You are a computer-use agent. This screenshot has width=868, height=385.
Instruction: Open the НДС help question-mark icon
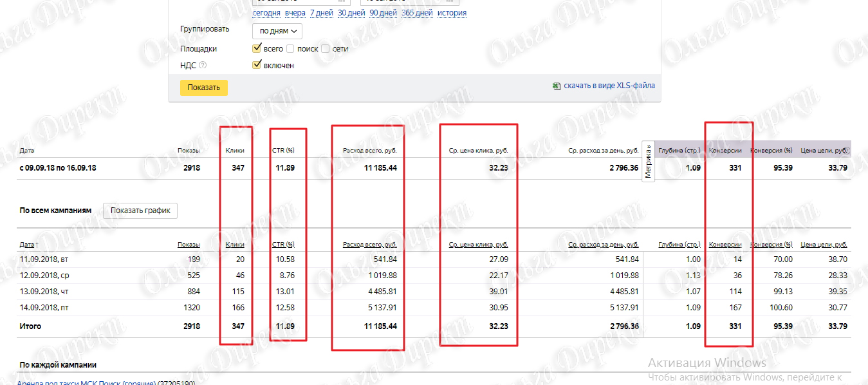(203, 65)
